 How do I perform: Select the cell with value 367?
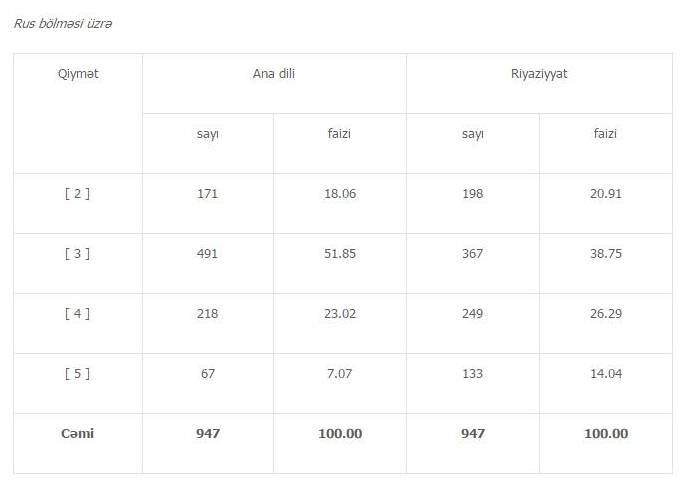click(x=472, y=254)
